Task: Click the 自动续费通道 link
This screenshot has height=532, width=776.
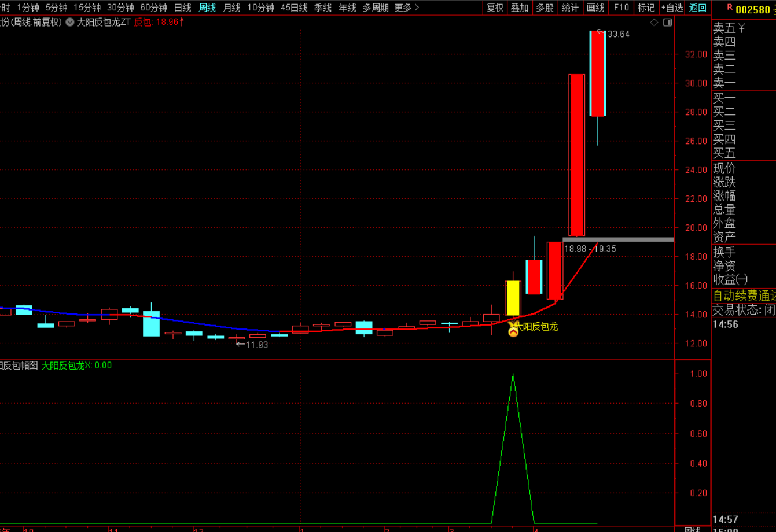Action: [x=744, y=295]
